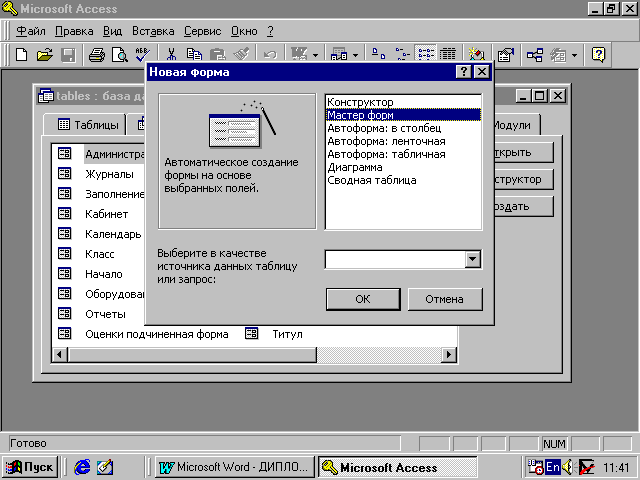Click the Analyze toolbar icon
Viewport: 640px width, 480px height.
[x=339, y=55]
